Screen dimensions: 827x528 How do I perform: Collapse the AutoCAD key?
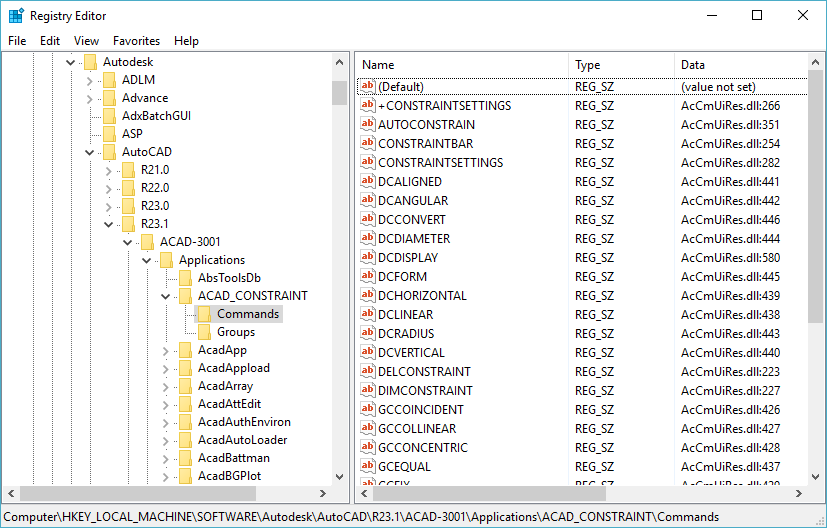click(x=89, y=152)
